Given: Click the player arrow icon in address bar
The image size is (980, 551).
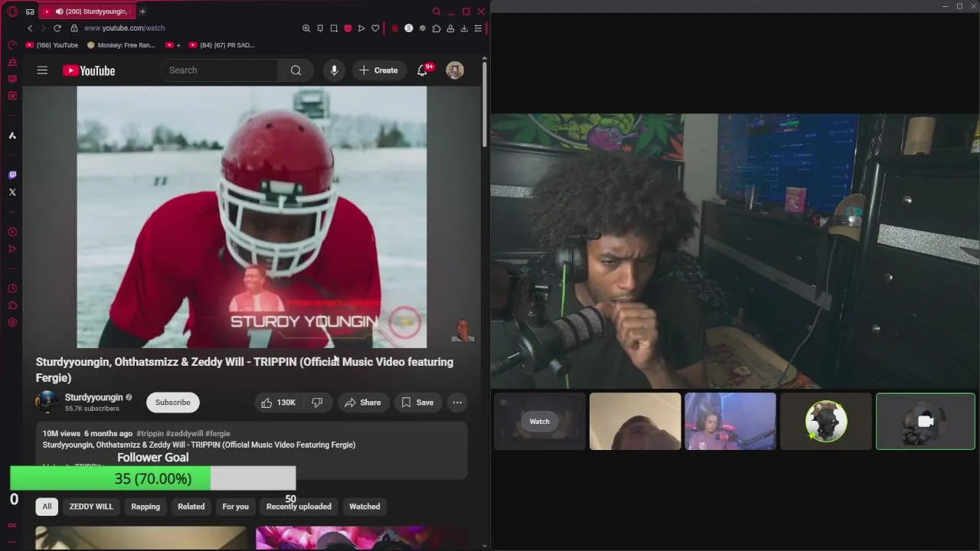Looking at the screenshot, I should tap(361, 28).
